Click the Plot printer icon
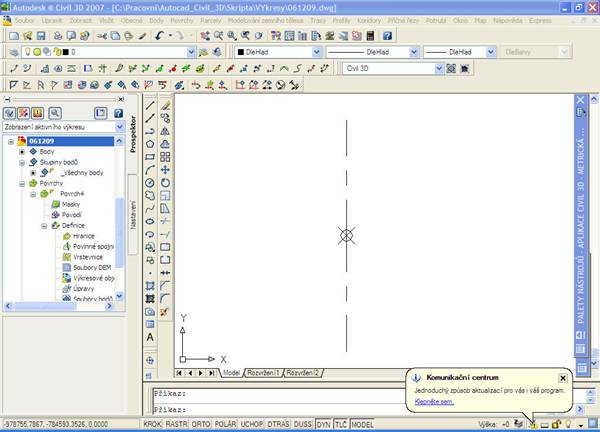 [57, 36]
